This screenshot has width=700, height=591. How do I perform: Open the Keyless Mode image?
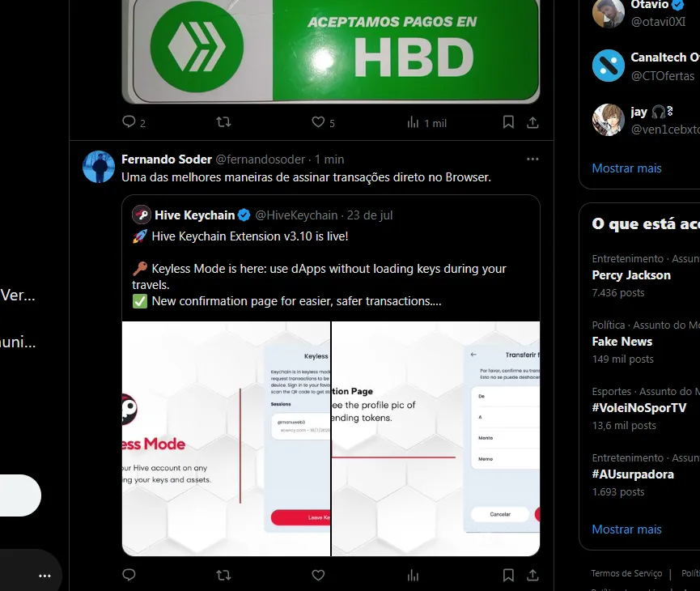226,439
